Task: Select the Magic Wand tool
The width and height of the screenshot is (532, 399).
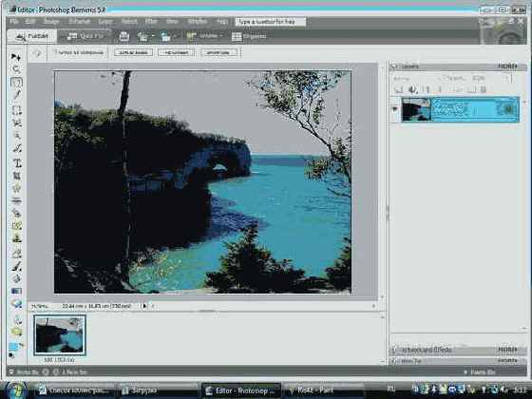Action: coord(16,136)
